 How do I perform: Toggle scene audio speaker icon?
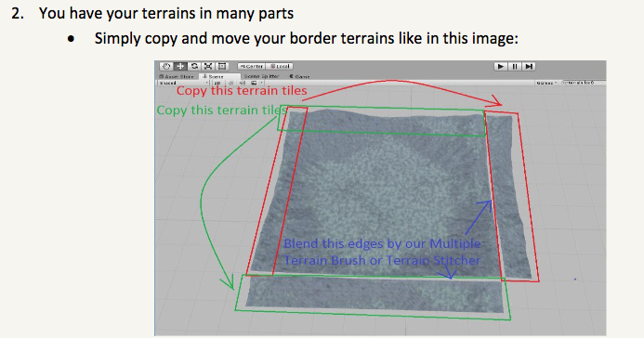[x=243, y=83]
